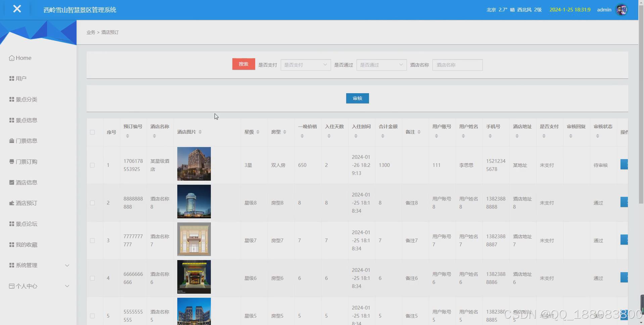Open the 是否支付 dropdown
The width and height of the screenshot is (644, 325).
(305, 65)
